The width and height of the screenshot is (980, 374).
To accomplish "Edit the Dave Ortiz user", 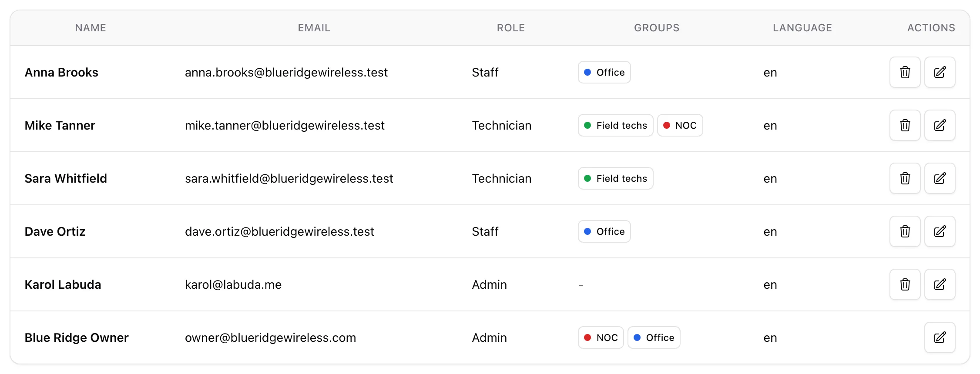I will (940, 231).
